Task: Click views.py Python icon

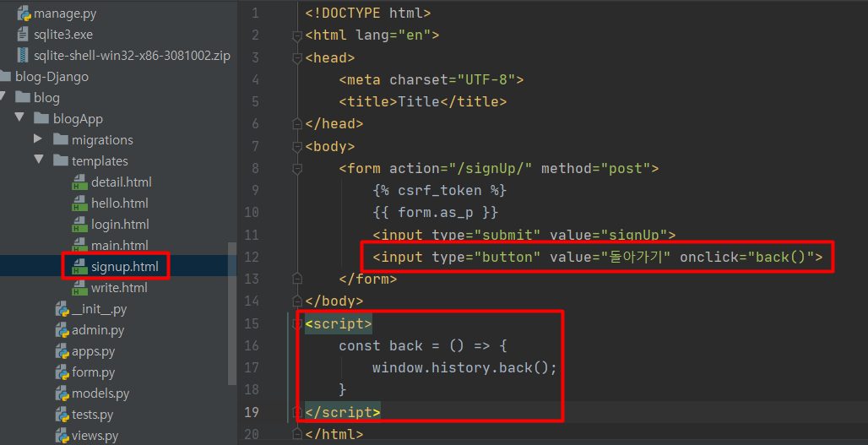Action: (62, 435)
